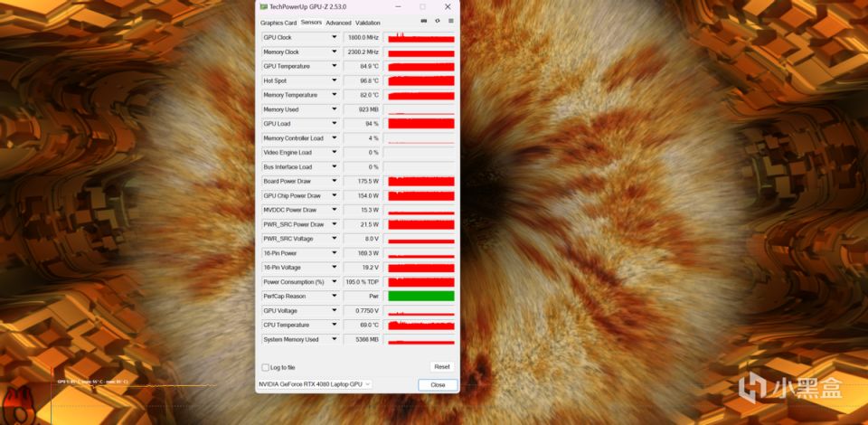Open the CPU Temperature dropdown arrow
868x425 pixels.
click(x=335, y=325)
